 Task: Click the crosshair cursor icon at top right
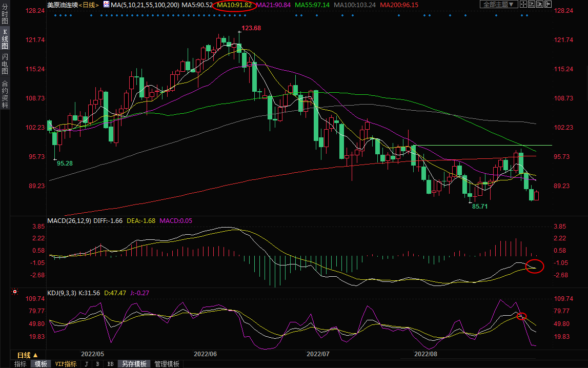pyautogui.click(x=524, y=5)
